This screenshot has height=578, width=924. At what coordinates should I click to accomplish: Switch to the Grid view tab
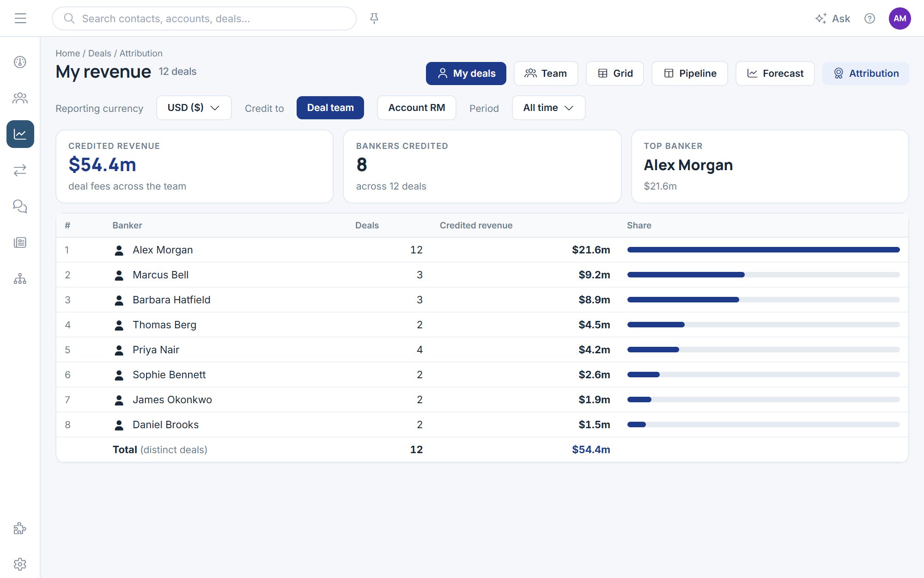(615, 74)
